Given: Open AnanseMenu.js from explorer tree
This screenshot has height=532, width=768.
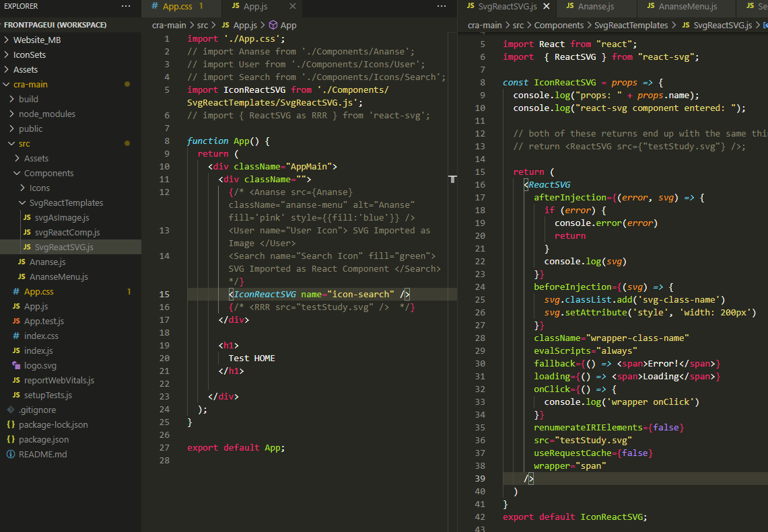Looking at the screenshot, I should [71, 276].
